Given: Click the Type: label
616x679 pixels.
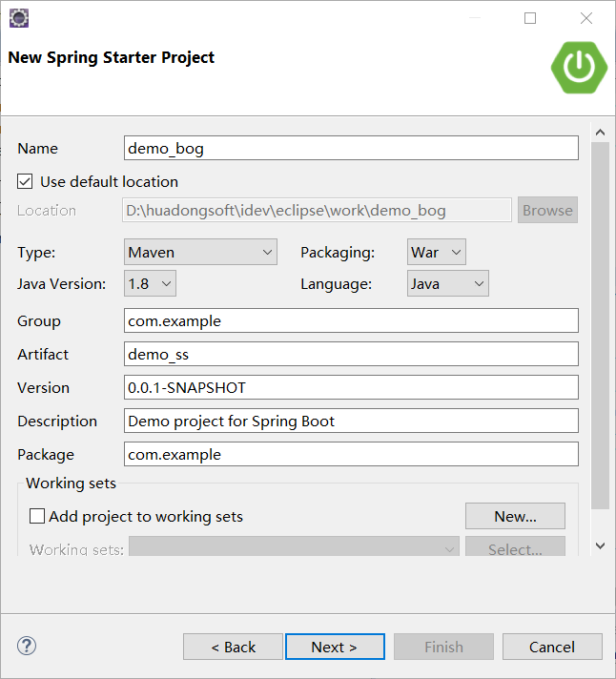Looking at the screenshot, I should (36, 253).
